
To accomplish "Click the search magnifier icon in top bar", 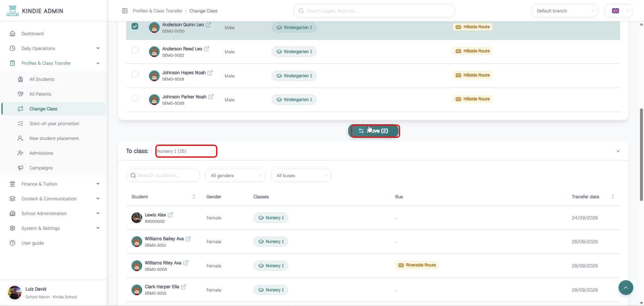I will click(x=301, y=11).
